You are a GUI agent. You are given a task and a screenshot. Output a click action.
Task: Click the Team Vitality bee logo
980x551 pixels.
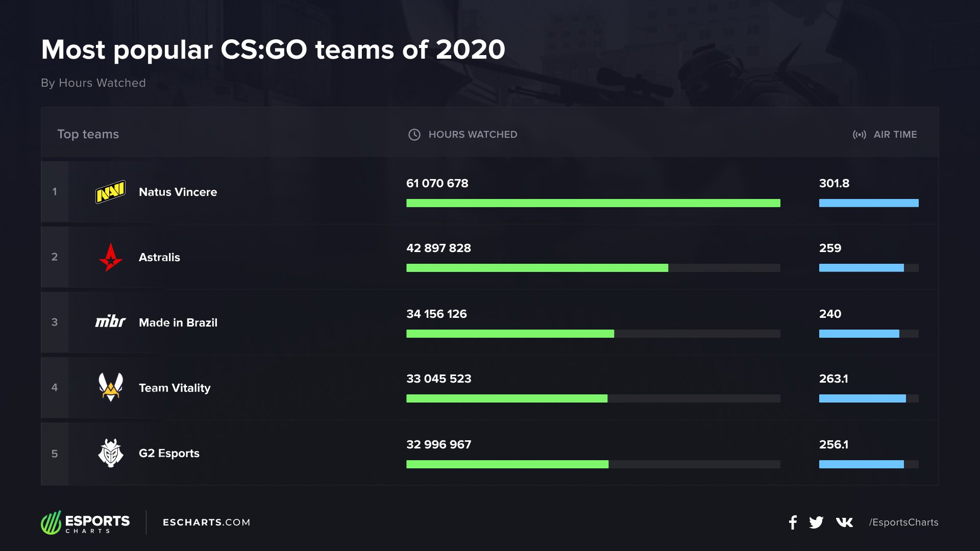110,387
